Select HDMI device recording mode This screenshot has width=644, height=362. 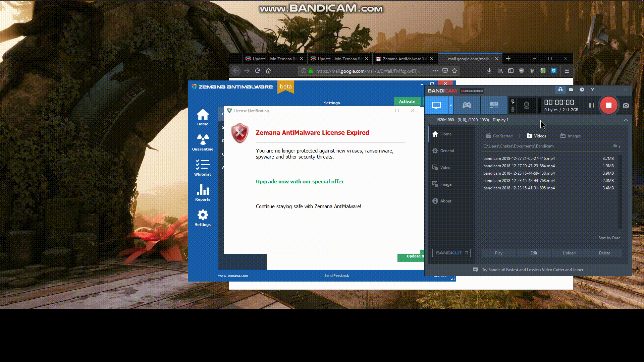494,105
